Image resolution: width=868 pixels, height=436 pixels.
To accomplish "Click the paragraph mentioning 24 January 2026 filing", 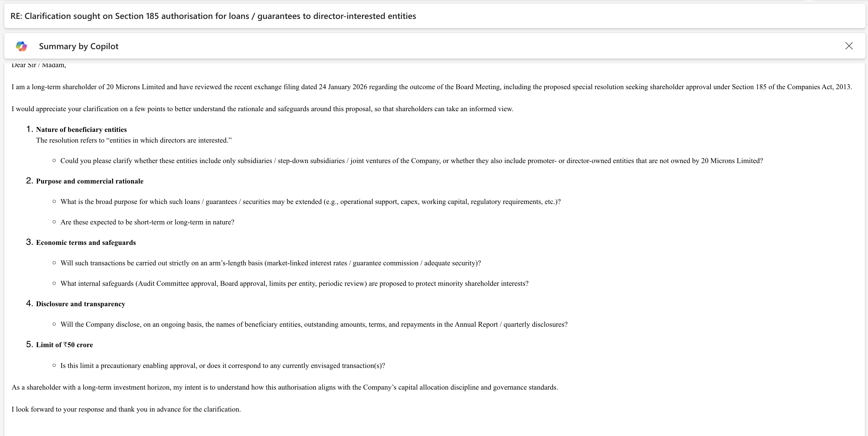I will pyautogui.click(x=431, y=87).
